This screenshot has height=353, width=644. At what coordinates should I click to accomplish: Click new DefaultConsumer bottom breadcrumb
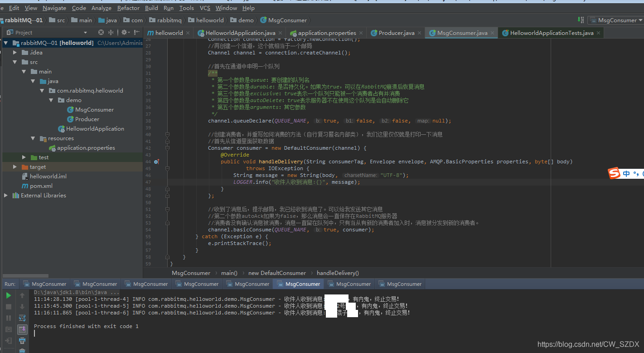[x=277, y=273]
